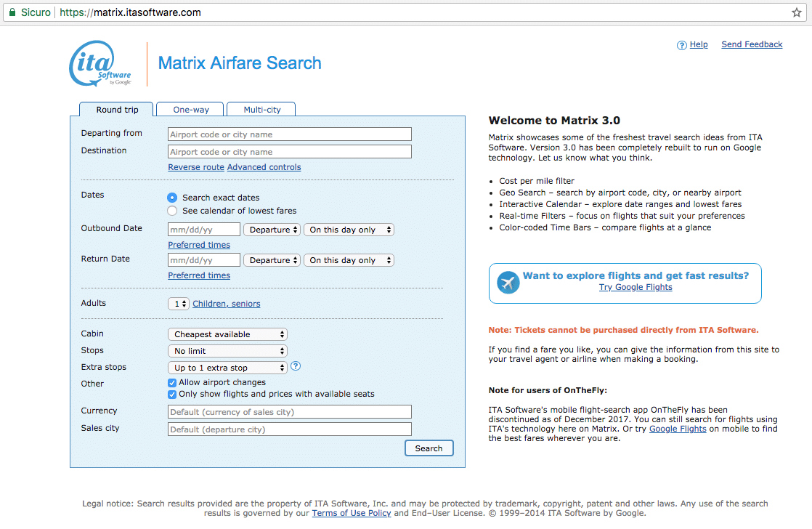Viewport: 812px width, 529px height.
Task: Click the Help question mark icon
Action: point(681,45)
